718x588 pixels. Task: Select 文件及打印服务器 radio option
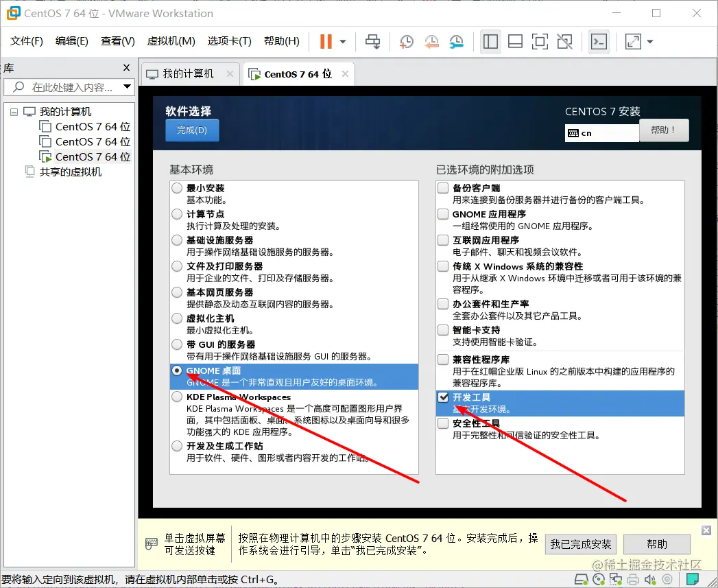(177, 266)
